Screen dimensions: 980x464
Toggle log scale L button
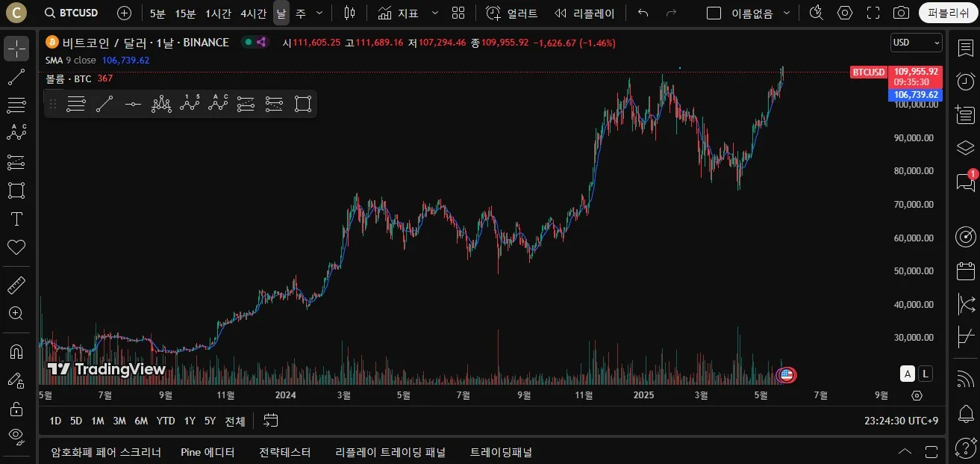pyautogui.click(x=926, y=374)
